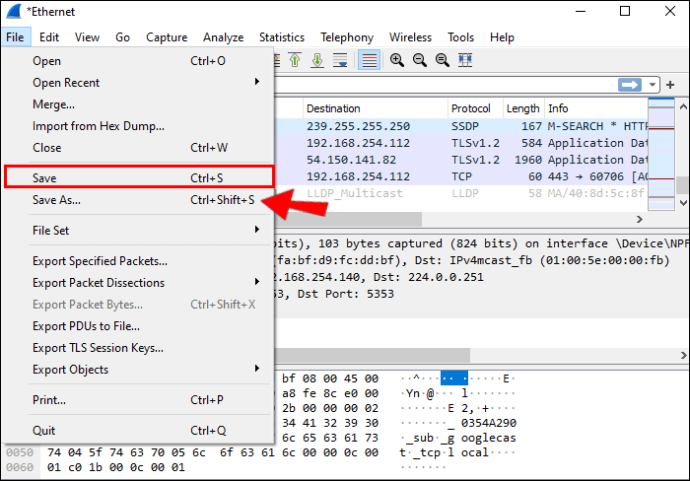Open the Analyze menu
The width and height of the screenshot is (690, 481).
[224, 37]
